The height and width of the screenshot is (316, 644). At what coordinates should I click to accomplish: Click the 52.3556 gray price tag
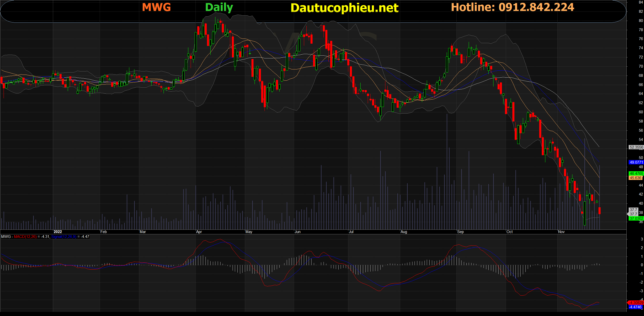point(636,147)
